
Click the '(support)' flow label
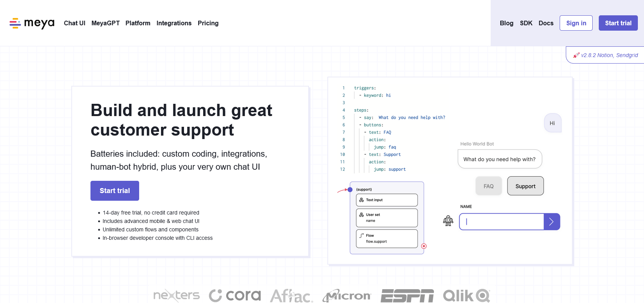pyautogui.click(x=364, y=190)
